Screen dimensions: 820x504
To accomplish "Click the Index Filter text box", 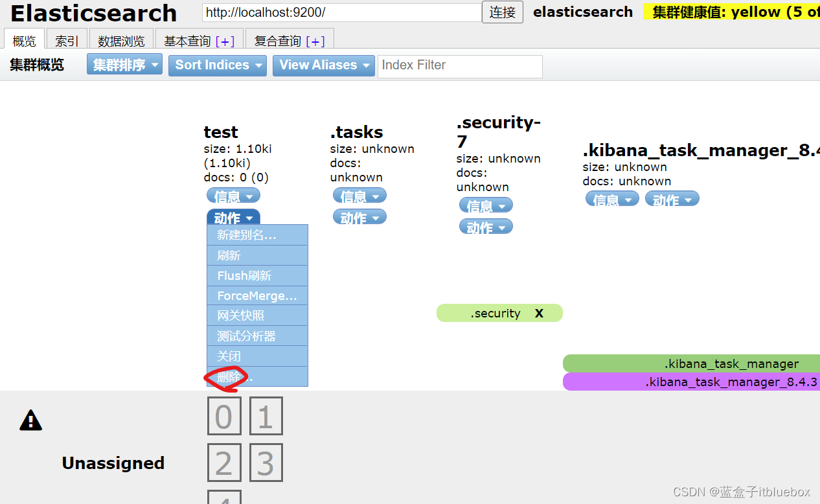I will 460,65.
